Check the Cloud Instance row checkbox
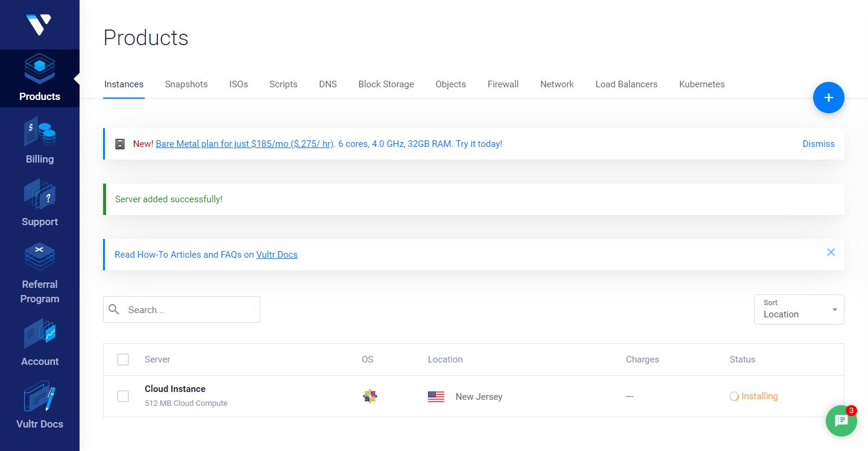 point(123,396)
